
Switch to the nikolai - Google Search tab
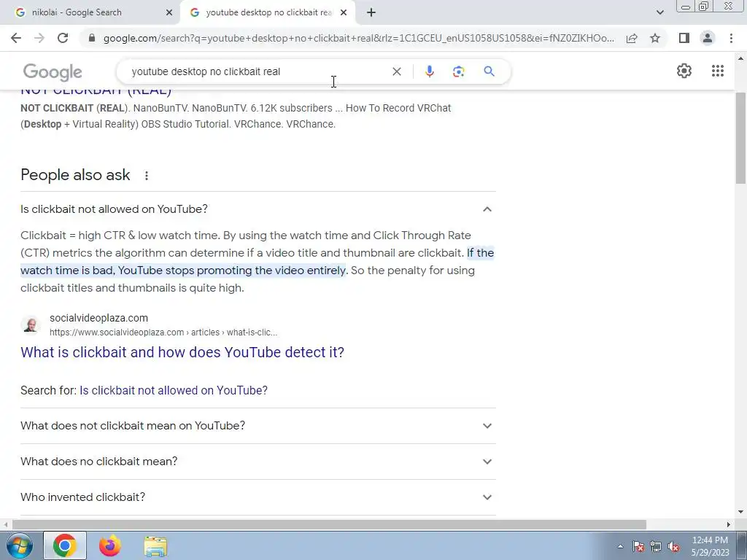pos(90,12)
